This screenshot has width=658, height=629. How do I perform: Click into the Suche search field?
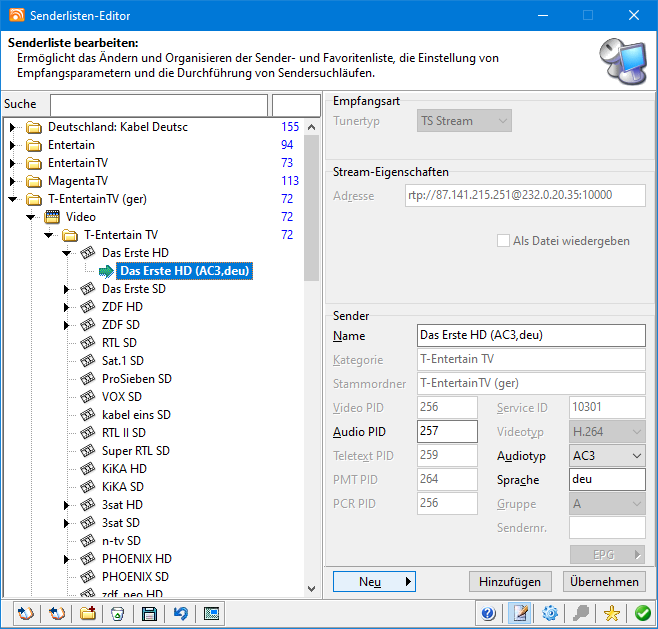pos(158,105)
